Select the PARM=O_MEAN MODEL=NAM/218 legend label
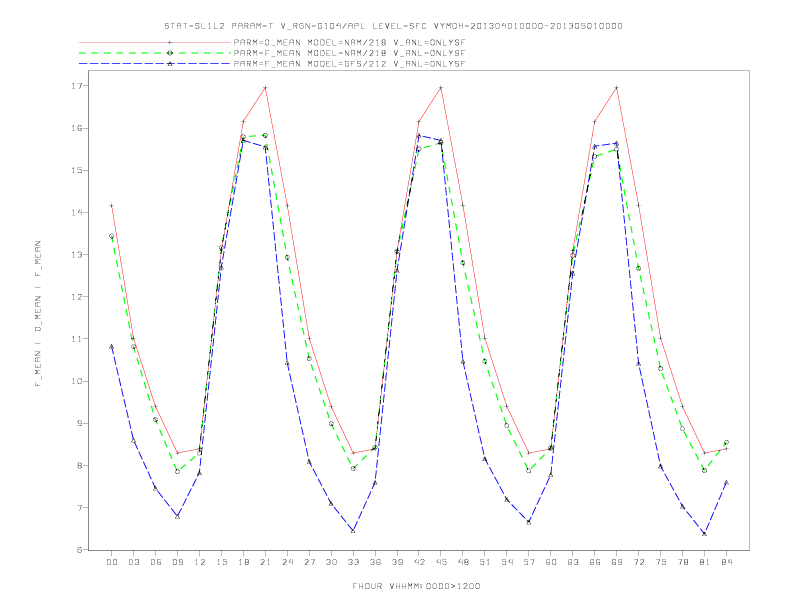 pyautogui.click(x=349, y=43)
